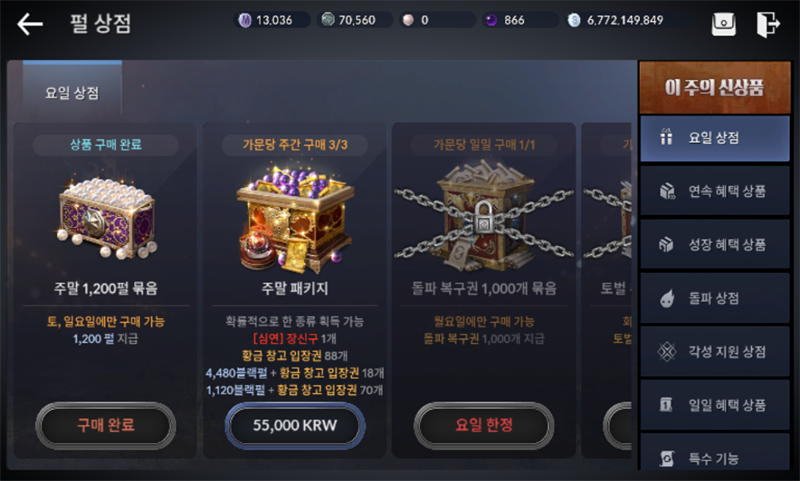Click the exit door icon

(768, 24)
